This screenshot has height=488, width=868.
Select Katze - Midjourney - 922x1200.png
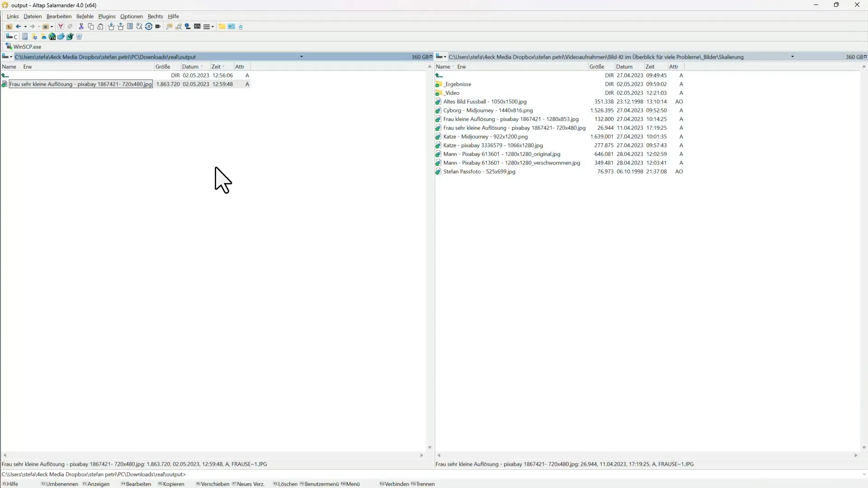485,136
